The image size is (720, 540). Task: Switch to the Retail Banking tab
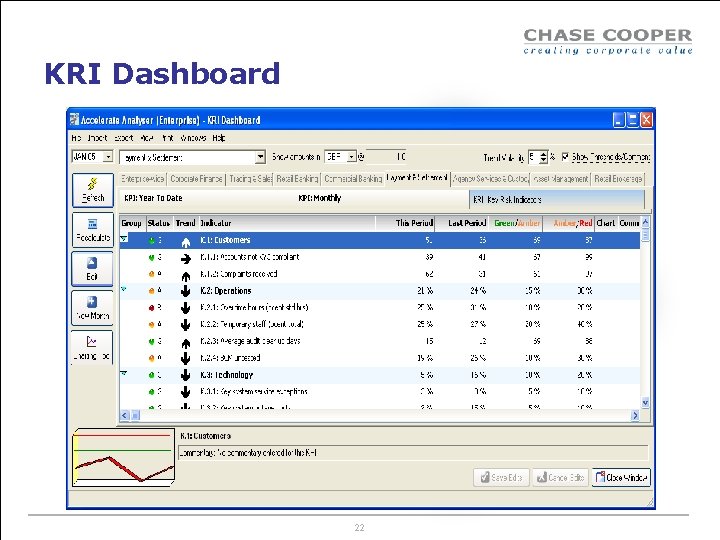[298, 179]
